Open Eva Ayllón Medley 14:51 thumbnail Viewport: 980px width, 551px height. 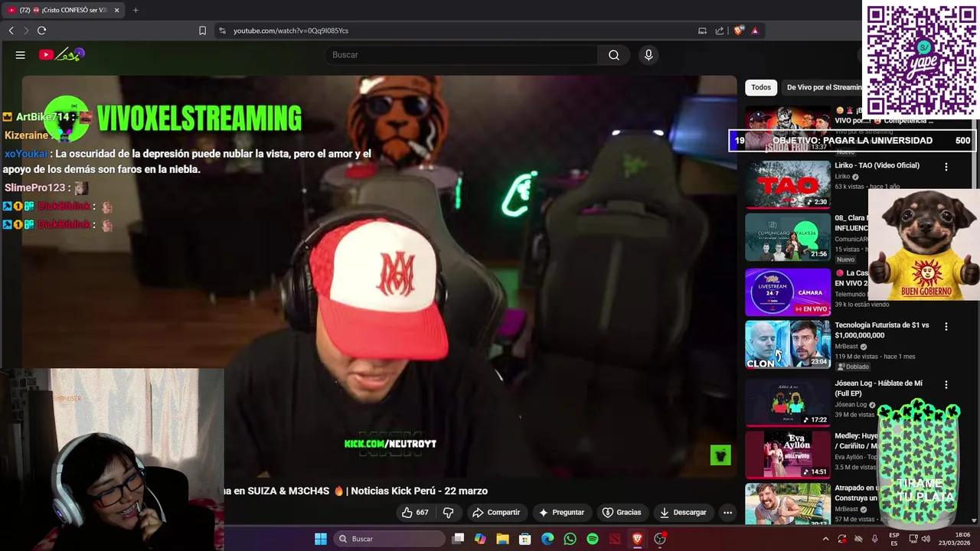pos(788,455)
